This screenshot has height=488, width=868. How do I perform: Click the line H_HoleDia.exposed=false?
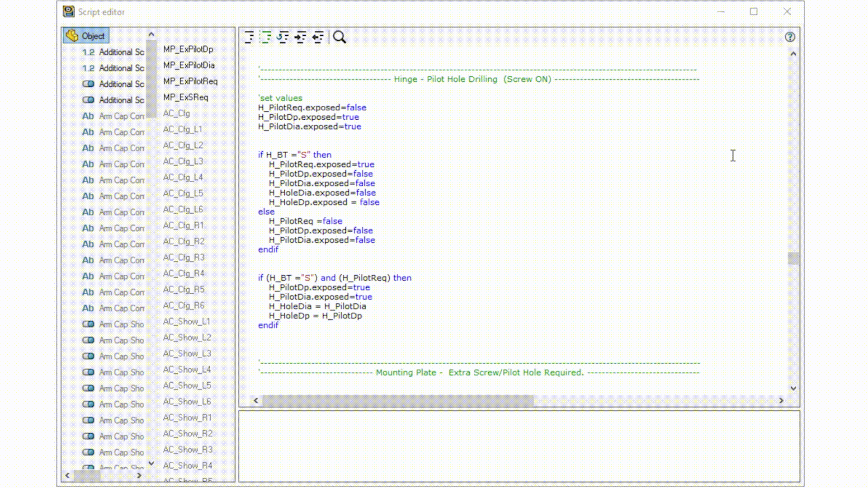pyautogui.click(x=322, y=192)
